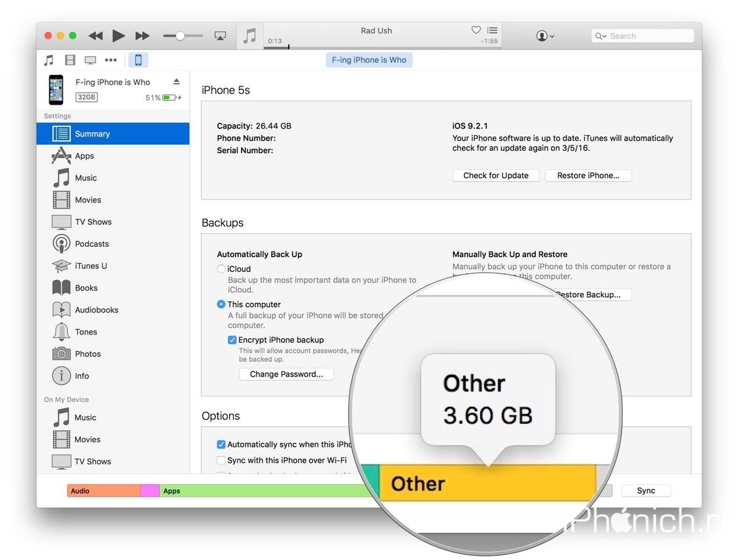Click the Restore iPhone button
739x560 pixels.
click(588, 175)
